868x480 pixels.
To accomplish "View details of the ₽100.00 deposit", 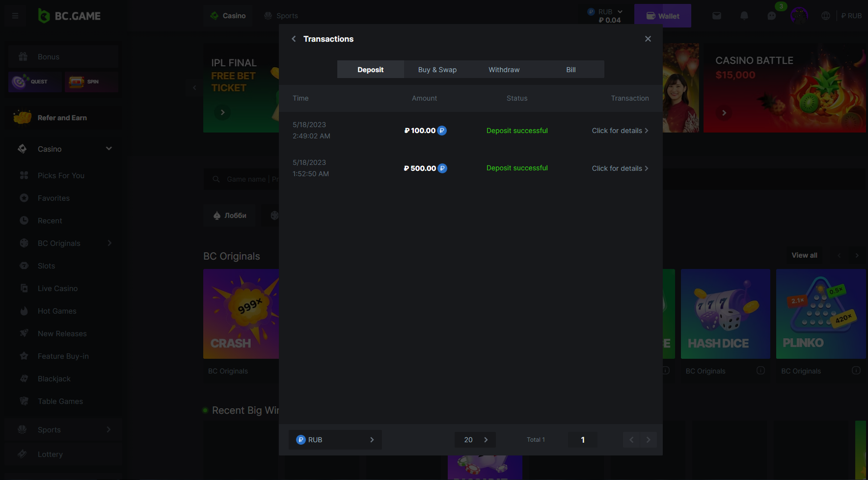I will pyautogui.click(x=620, y=131).
